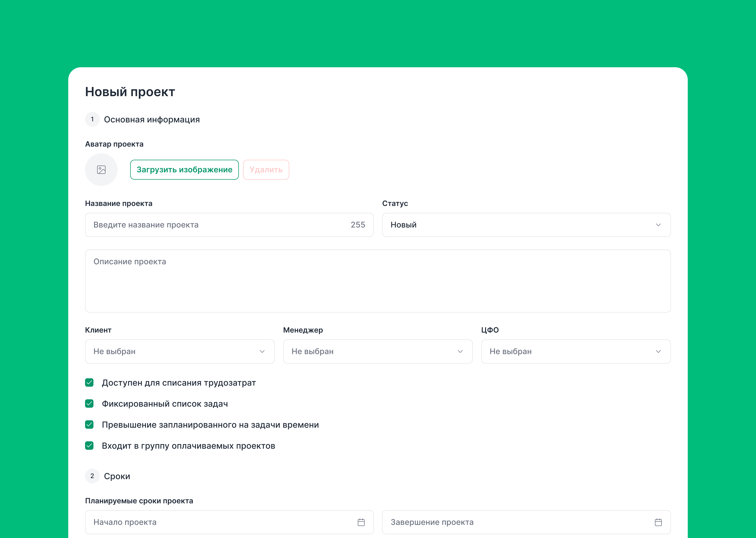Disable Превышение запланированного на задачи времени

point(89,425)
